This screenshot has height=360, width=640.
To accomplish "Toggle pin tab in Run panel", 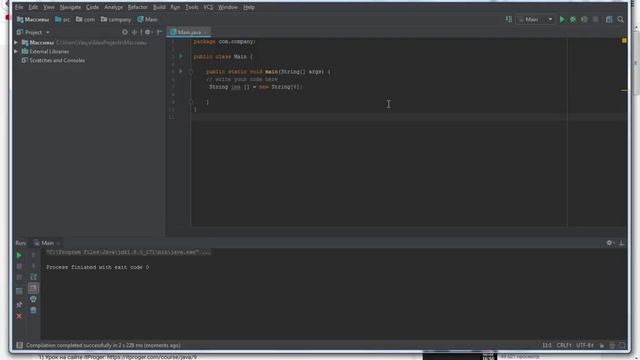I will click(19, 304).
